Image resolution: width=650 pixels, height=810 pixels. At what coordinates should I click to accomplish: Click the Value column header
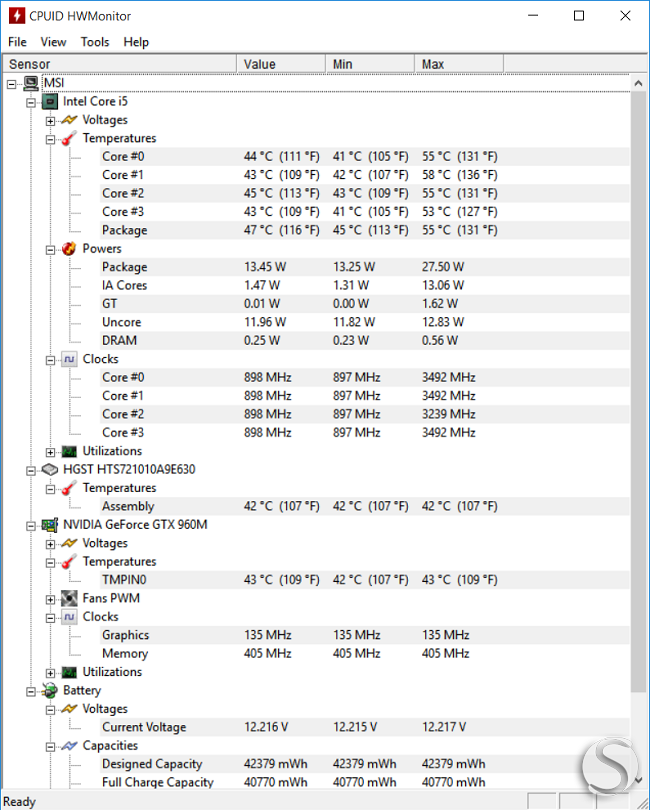(x=281, y=64)
